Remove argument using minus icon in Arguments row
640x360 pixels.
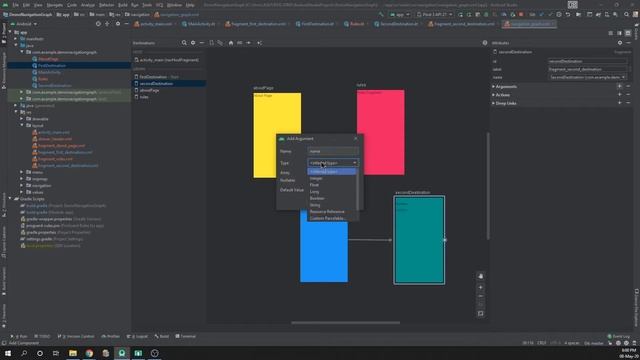[x=628, y=87]
